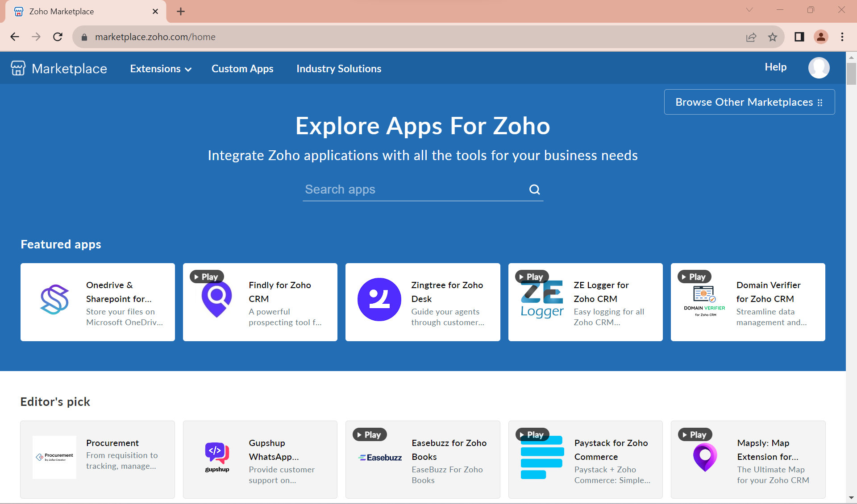Play the Domain Verifier video
The width and height of the screenshot is (857, 504).
click(x=694, y=277)
